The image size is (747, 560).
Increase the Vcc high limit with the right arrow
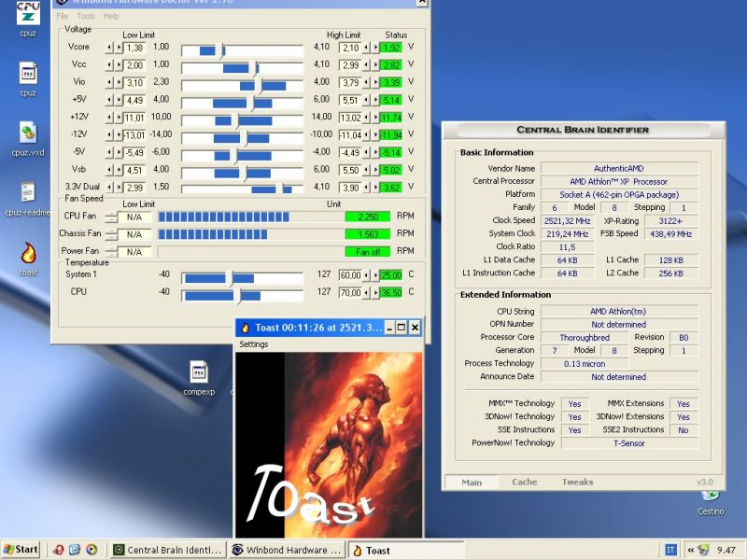tap(375, 65)
